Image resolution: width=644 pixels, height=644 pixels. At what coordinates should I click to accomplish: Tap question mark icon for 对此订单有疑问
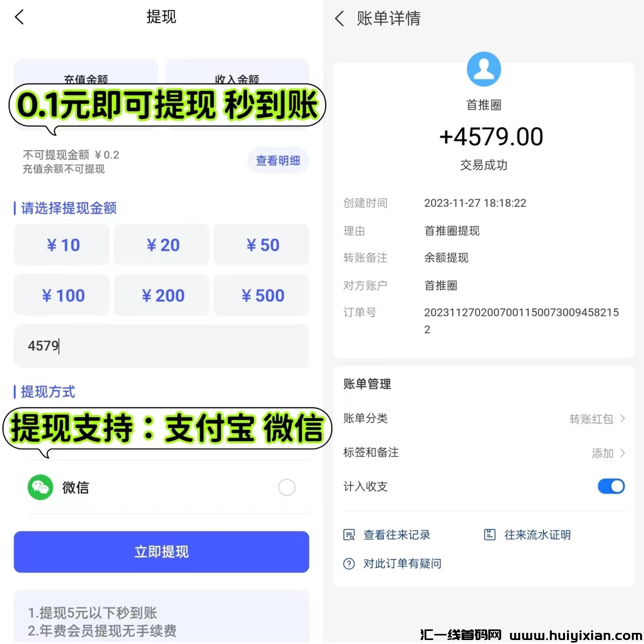pos(349,563)
